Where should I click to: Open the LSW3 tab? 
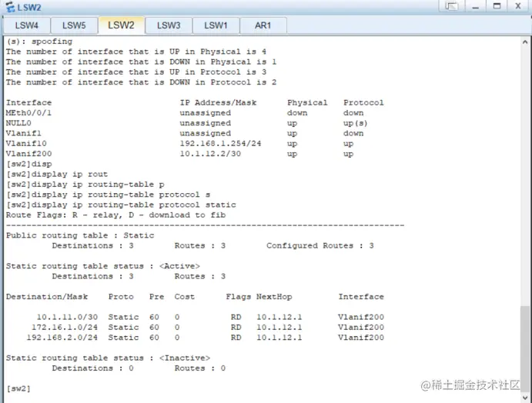(169, 25)
